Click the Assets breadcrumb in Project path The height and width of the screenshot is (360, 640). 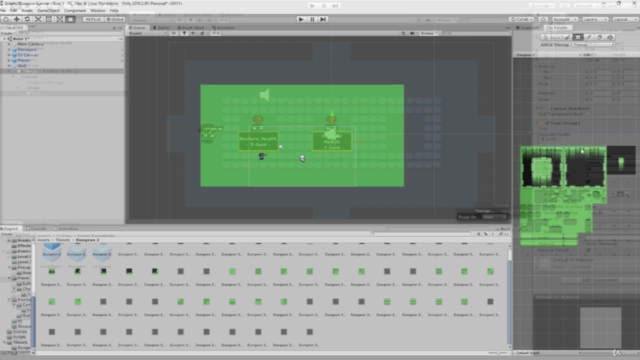pyautogui.click(x=44, y=240)
